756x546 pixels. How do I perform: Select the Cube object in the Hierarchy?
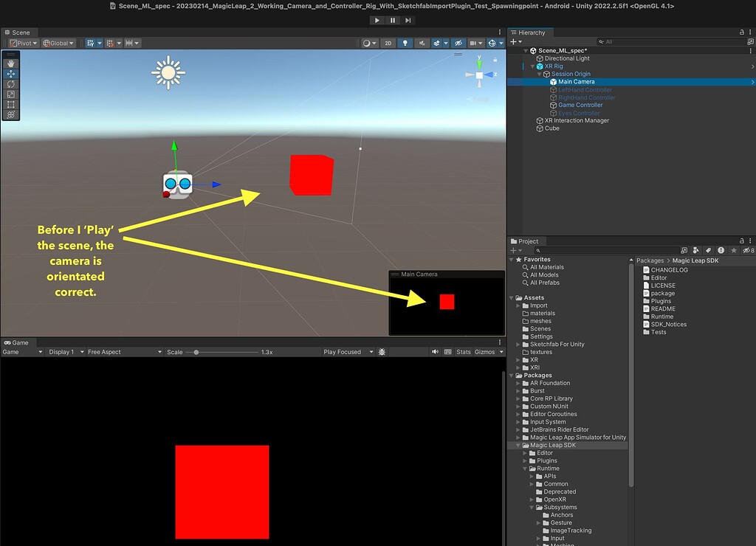click(549, 128)
